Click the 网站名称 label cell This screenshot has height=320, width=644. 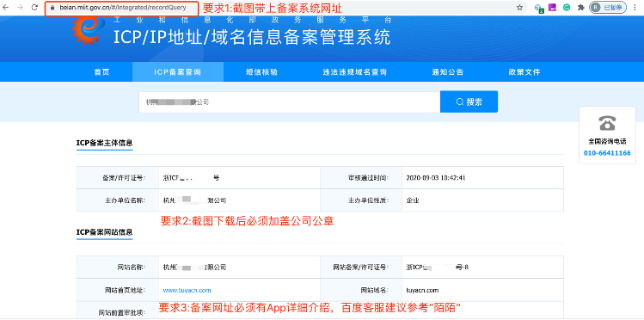pyautogui.click(x=118, y=267)
